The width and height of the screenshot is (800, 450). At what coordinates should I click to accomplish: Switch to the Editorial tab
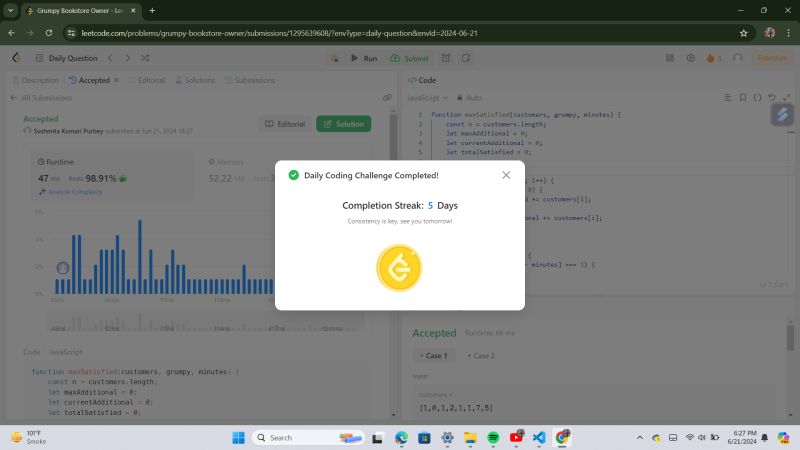tap(146, 80)
